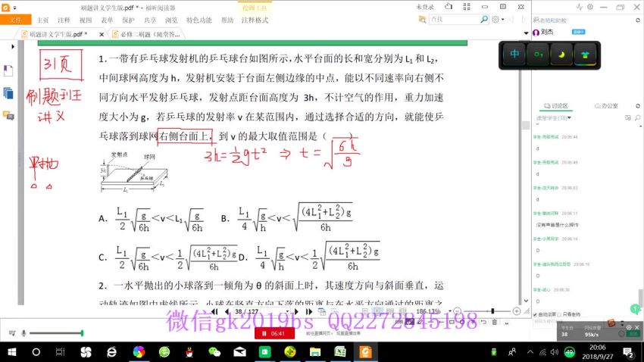The width and height of the screenshot is (644, 362).
Task: Click the document scrollbar down arrow
Action: [x=526, y=301]
